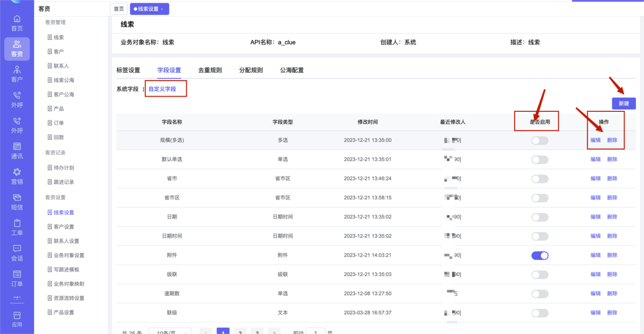Select 线索设置 in the 客资设置 submenu
This screenshot has width=644, height=334.
[60, 213]
